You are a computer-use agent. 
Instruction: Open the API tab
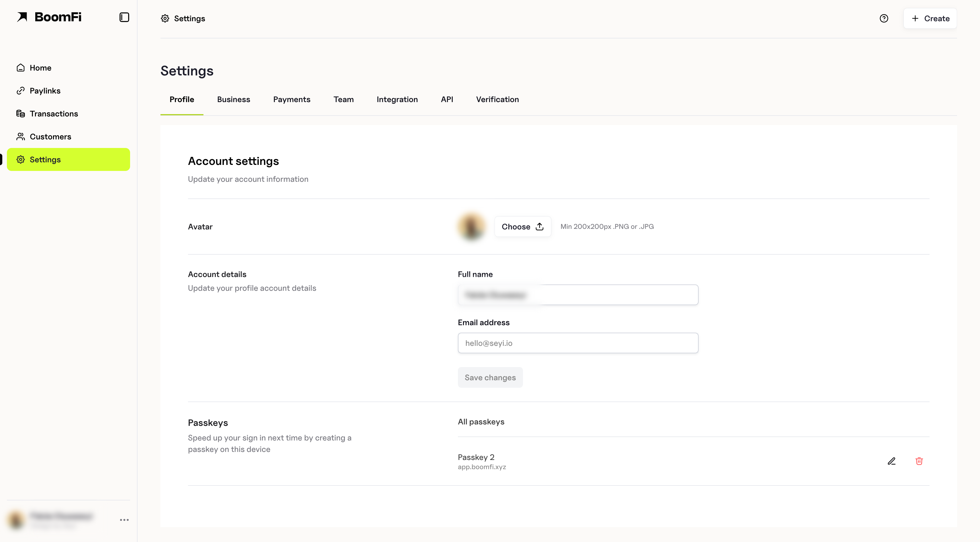447,99
